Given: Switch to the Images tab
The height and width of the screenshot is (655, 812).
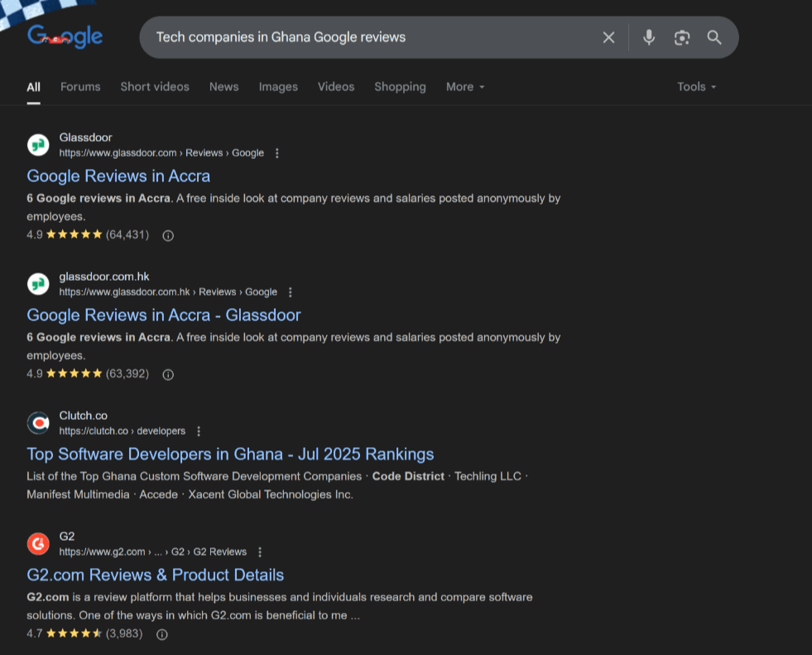Looking at the screenshot, I should tap(278, 87).
